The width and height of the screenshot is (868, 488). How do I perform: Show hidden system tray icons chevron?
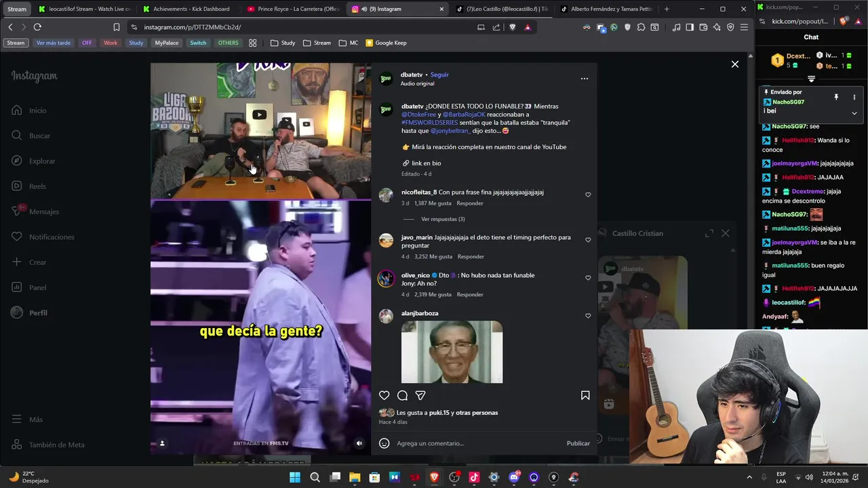(749, 477)
